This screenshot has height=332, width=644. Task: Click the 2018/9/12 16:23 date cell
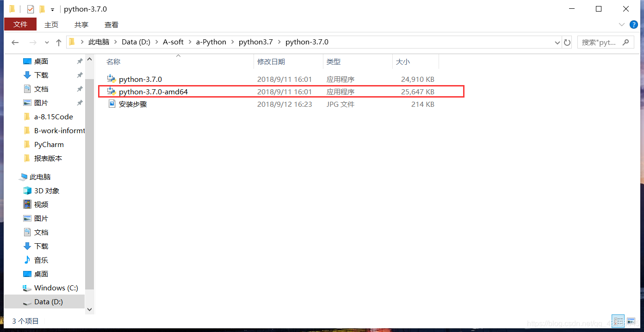285,104
